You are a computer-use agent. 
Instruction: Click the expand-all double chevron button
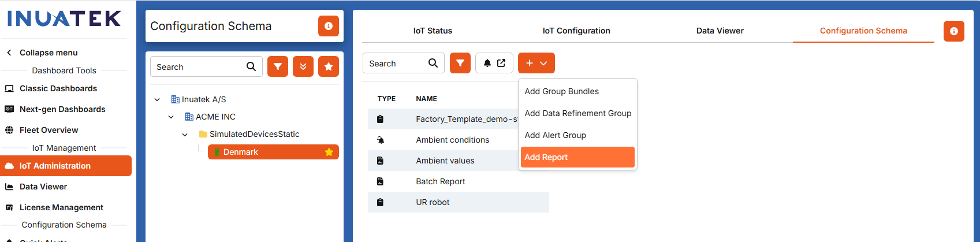coord(303,66)
